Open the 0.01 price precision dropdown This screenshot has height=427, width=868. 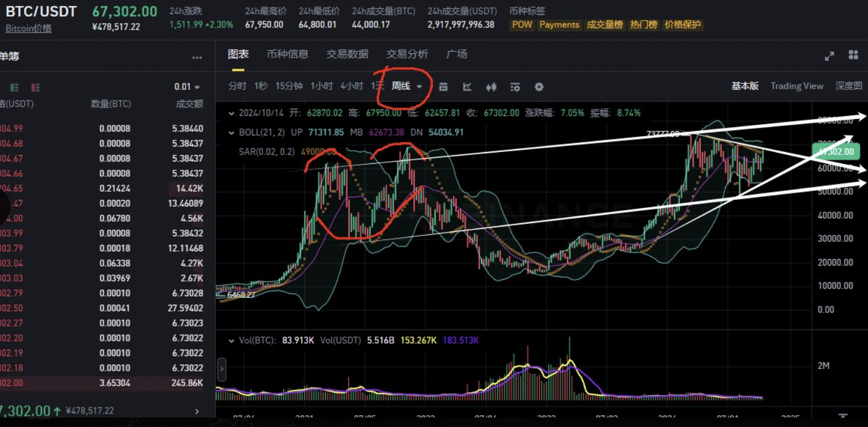[x=187, y=87]
